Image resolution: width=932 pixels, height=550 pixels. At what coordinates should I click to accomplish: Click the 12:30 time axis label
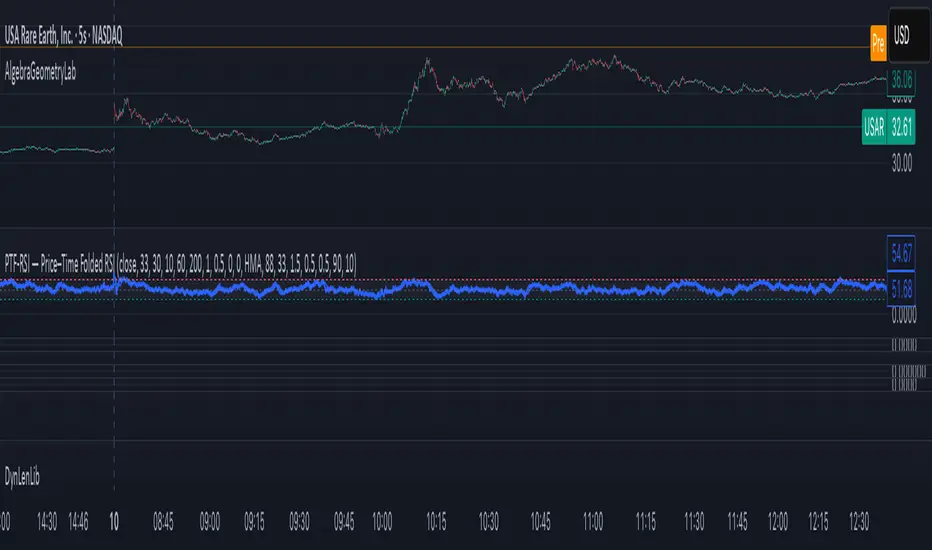pyautogui.click(x=858, y=522)
